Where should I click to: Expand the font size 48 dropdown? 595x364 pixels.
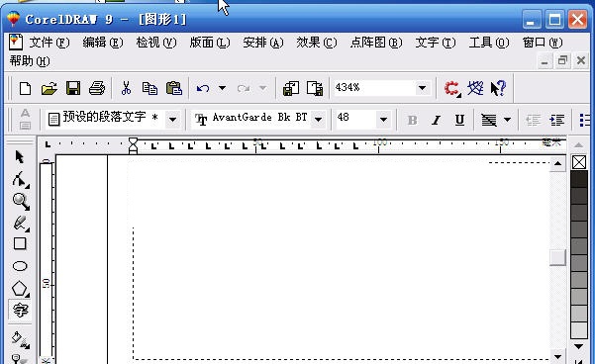click(x=383, y=120)
